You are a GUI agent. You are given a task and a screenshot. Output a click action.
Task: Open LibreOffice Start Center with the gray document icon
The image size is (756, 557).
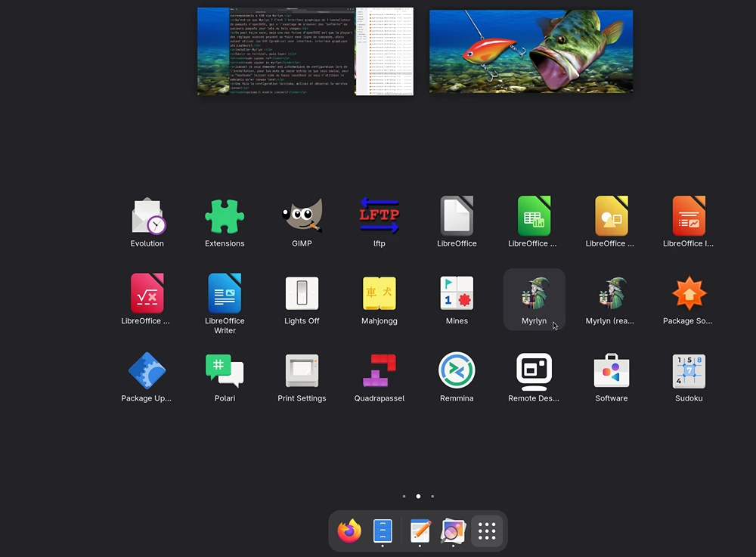[x=457, y=222]
